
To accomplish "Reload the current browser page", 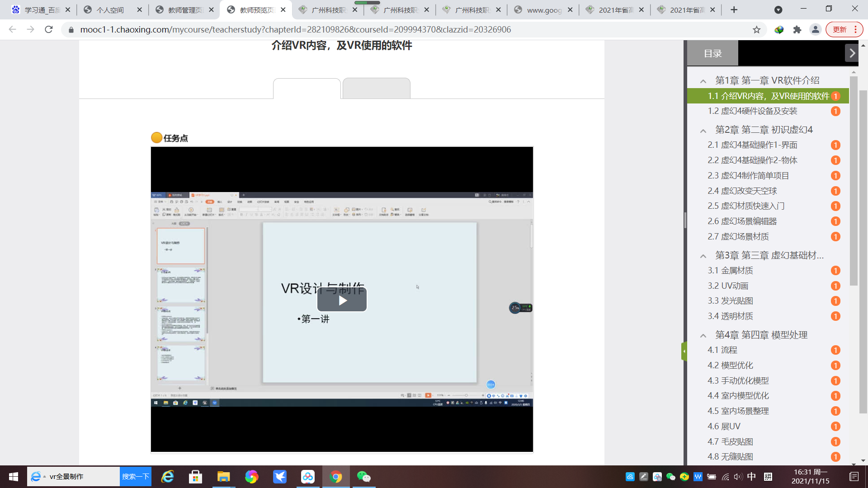I will point(49,29).
